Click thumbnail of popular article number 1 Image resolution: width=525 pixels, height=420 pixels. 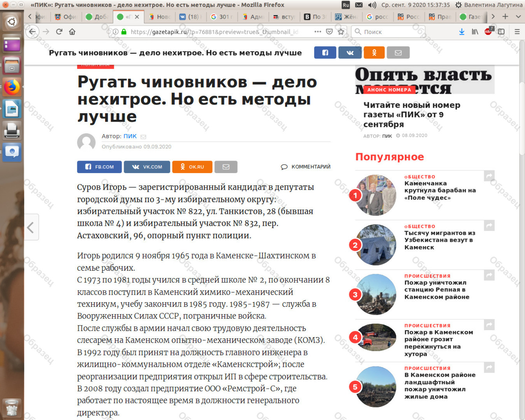(376, 195)
